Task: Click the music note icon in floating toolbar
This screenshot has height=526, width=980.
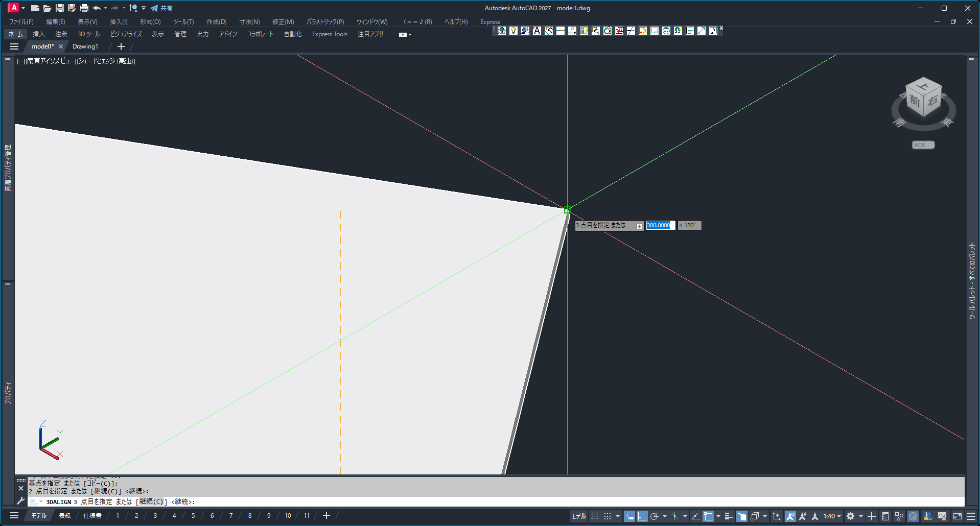Action: click(713, 31)
